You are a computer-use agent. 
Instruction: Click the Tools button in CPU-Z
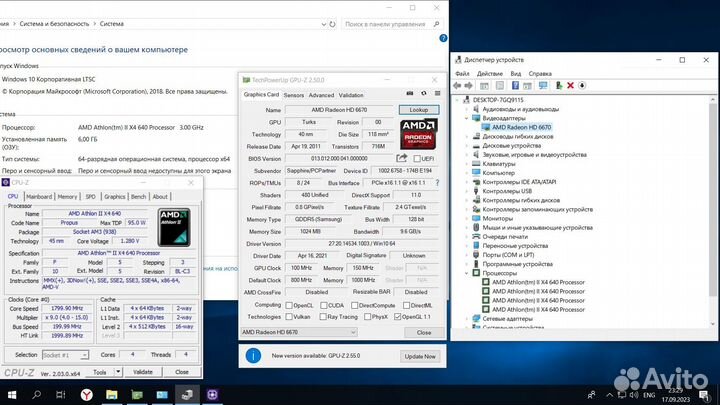point(100,372)
